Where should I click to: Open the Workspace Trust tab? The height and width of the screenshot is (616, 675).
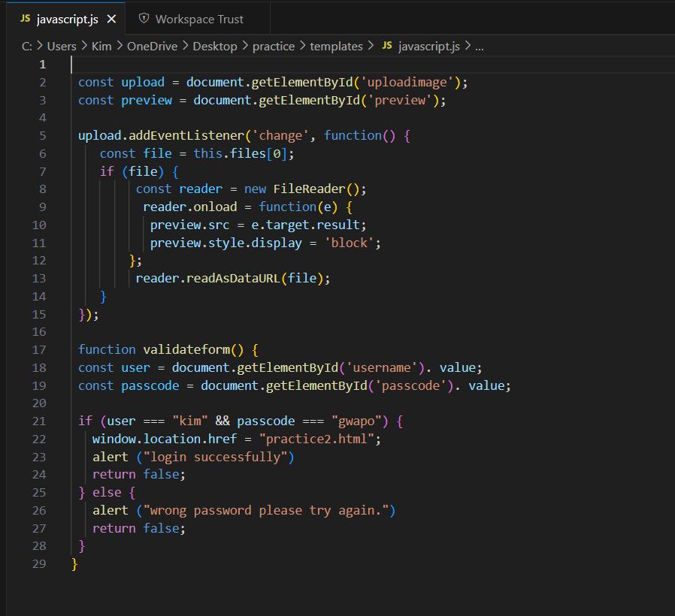pyautogui.click(x=198, y=19)
